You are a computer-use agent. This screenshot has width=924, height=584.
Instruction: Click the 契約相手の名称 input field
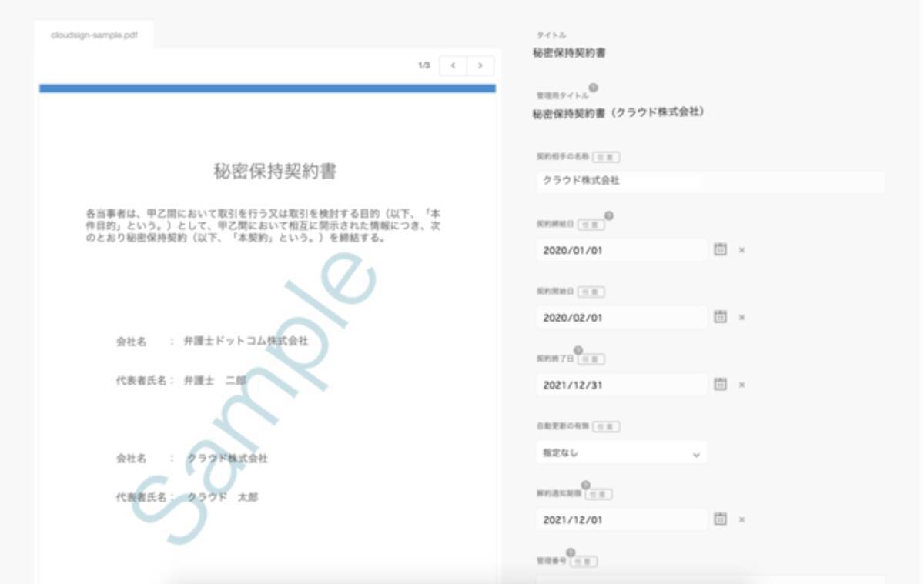[708, 182]
